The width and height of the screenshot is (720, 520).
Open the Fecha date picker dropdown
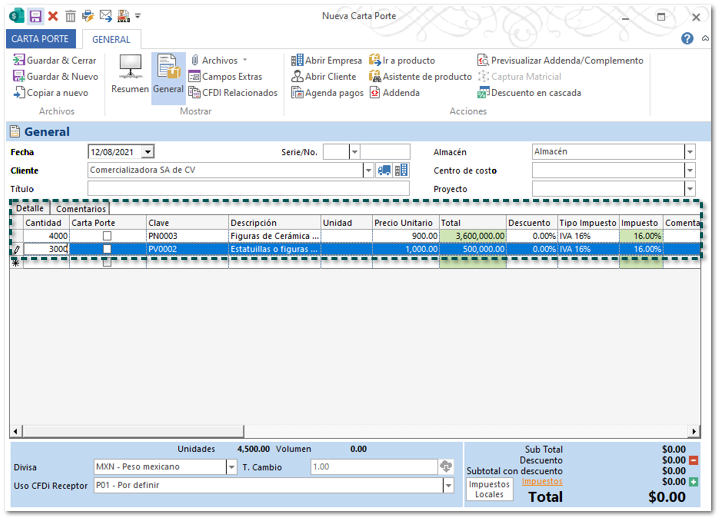148,152
